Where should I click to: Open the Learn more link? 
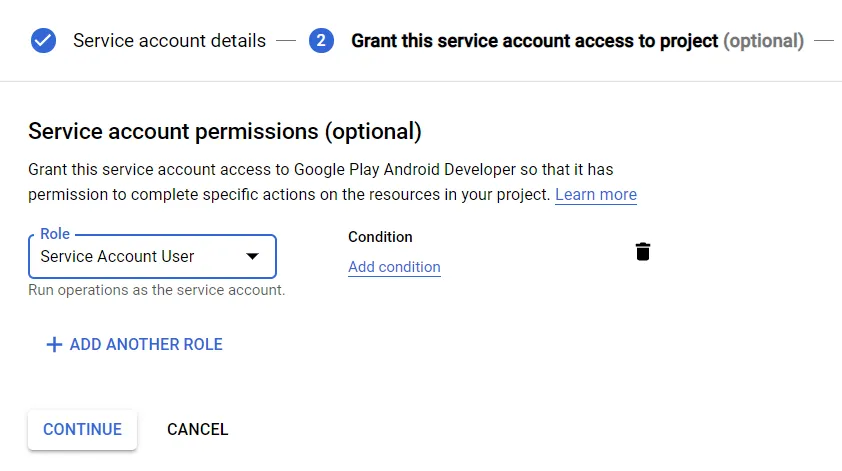click(x=595, y=194)
